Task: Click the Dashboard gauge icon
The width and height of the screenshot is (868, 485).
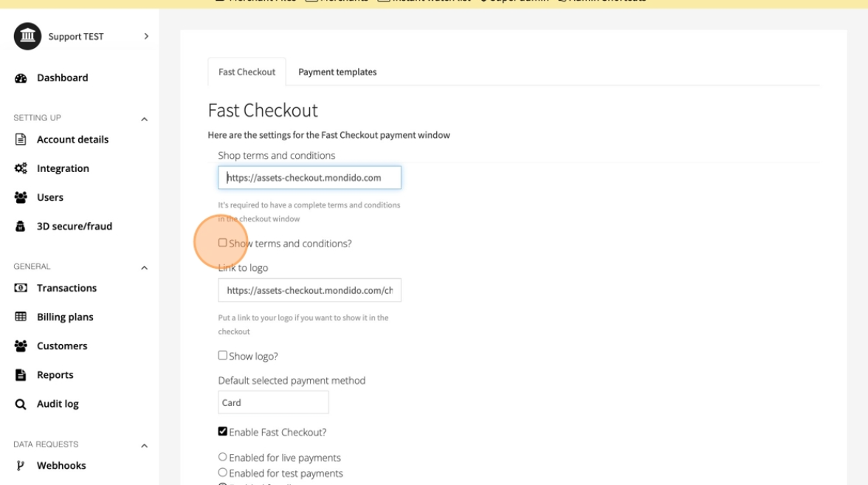Action: 21,78
